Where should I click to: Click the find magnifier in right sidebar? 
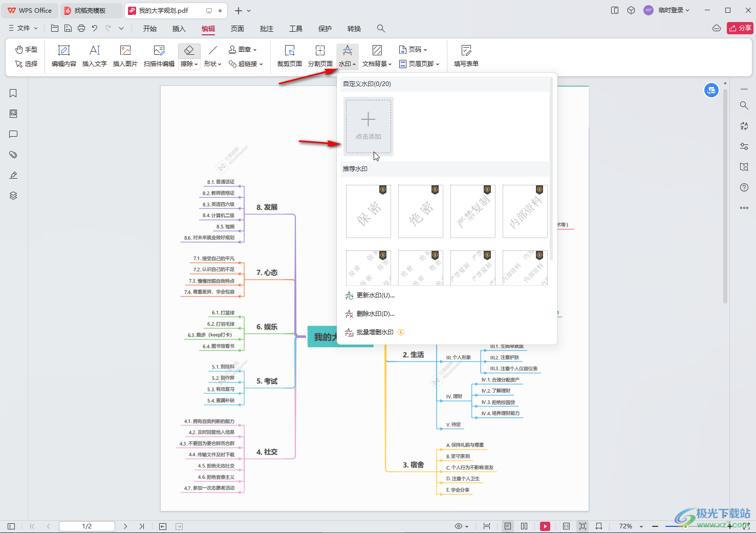(x=744, y=105)
